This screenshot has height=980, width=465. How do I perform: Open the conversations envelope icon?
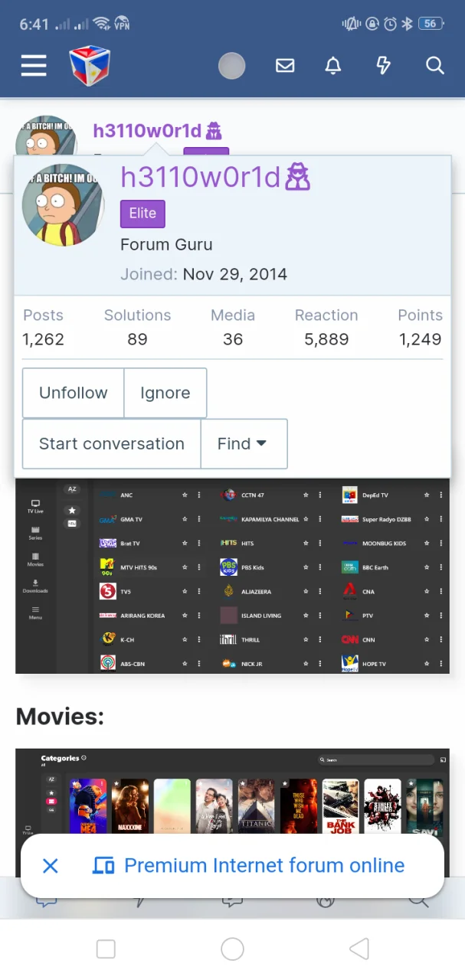285,66
